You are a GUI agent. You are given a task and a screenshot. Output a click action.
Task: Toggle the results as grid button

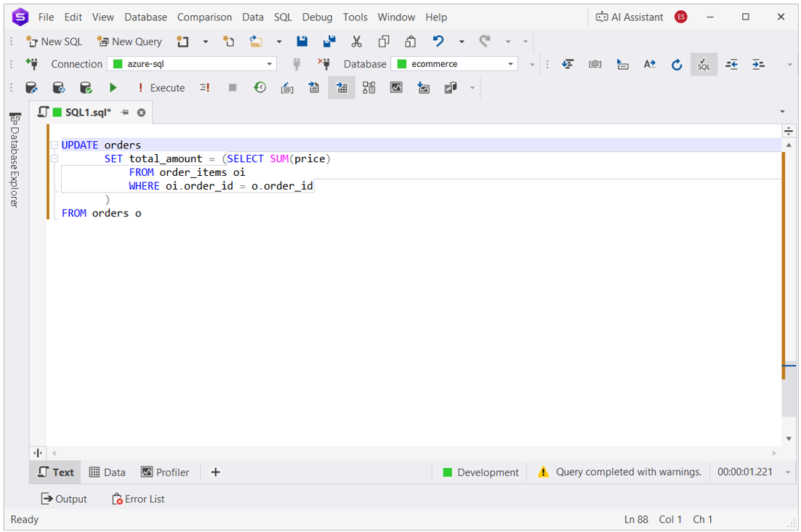tap(342, 88)
